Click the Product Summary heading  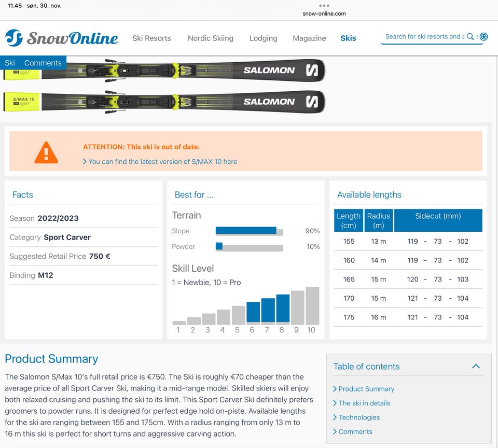click(x=51, y=359)
